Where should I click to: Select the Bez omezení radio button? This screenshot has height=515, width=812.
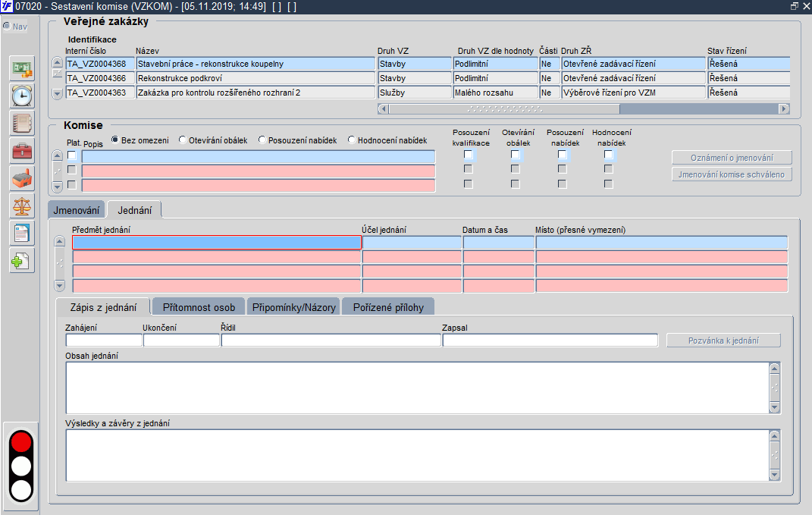115,140
